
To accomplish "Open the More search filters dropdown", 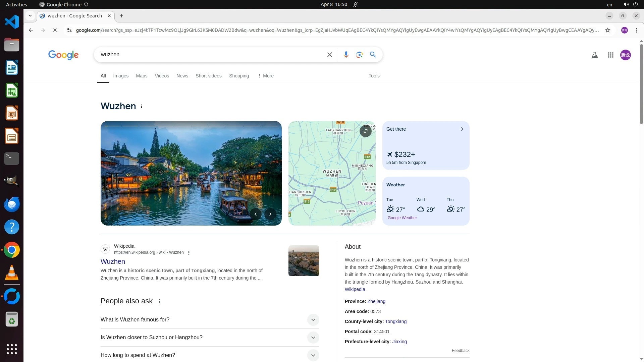I will (x=266, y=76).
